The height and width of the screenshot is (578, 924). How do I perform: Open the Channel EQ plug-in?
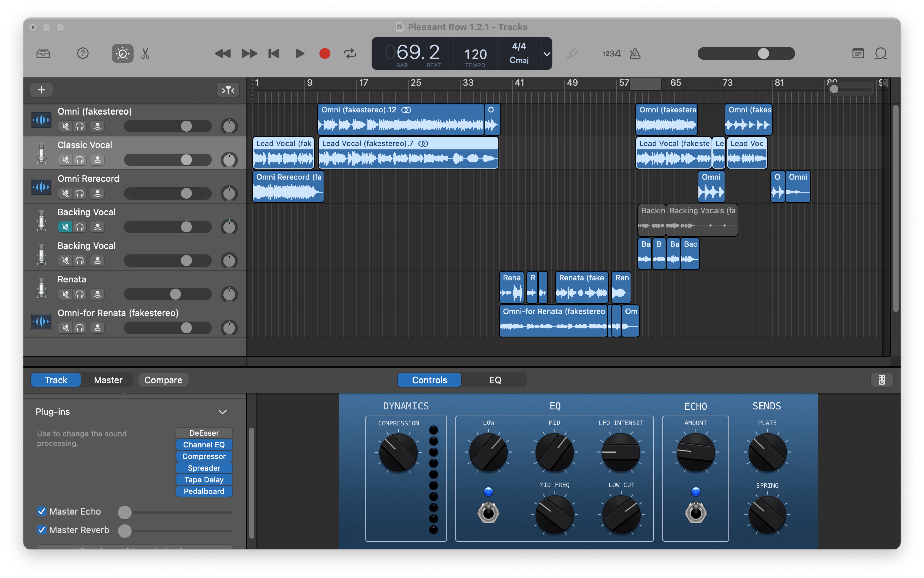[204, 445]
